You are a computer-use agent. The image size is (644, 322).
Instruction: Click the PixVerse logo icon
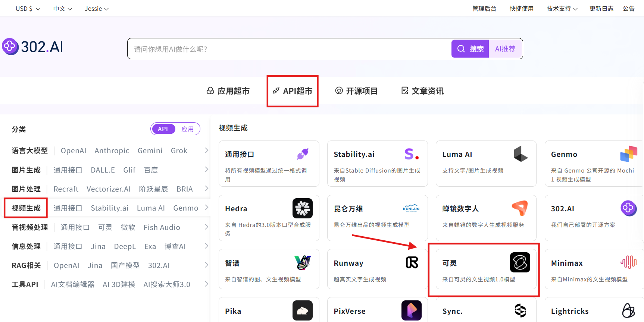[412, 310]
